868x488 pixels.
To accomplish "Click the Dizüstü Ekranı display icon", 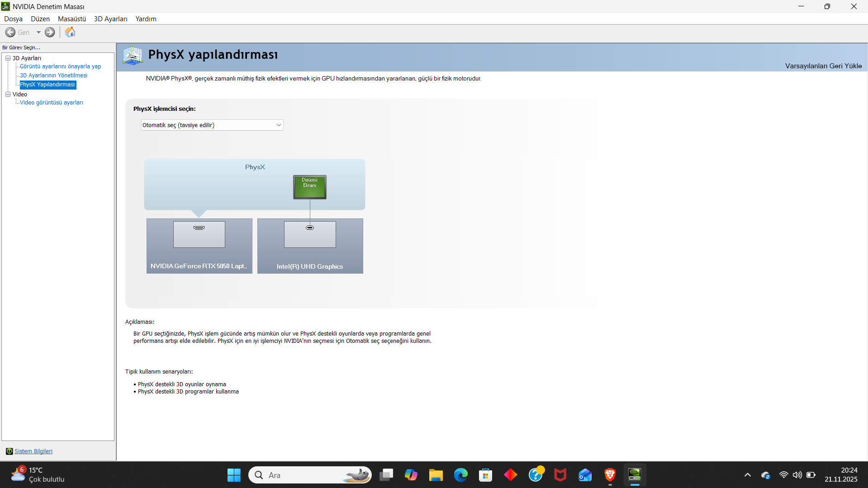I will coord(309,187).
